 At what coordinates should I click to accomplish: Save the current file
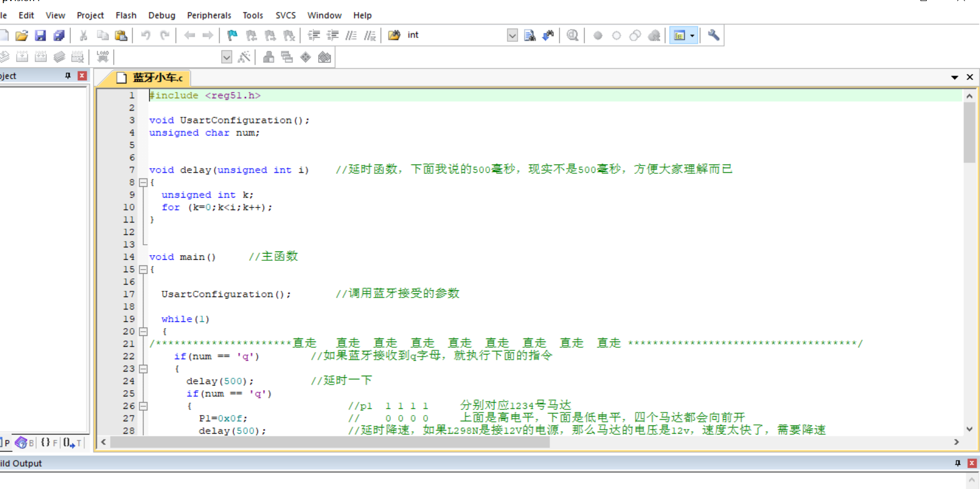point(40,35)
